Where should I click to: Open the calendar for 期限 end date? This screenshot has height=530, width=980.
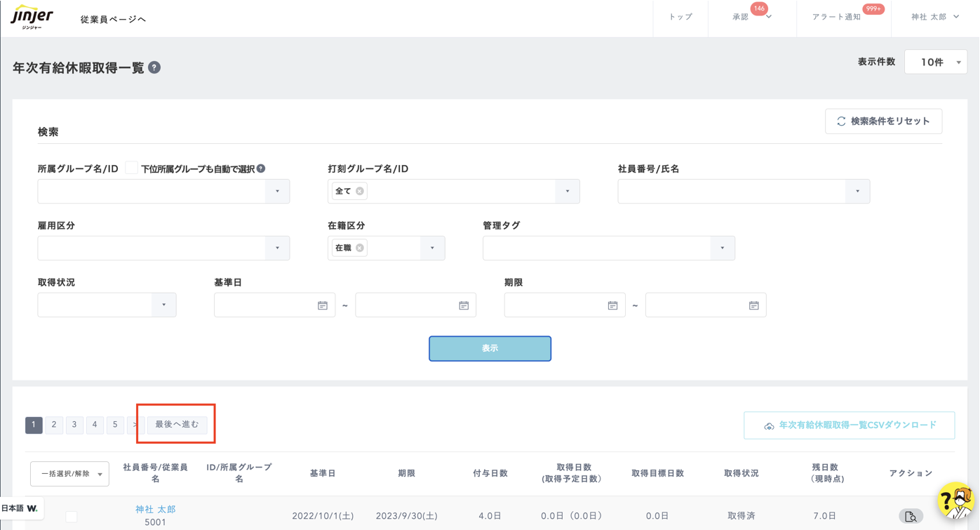(753, 305)
